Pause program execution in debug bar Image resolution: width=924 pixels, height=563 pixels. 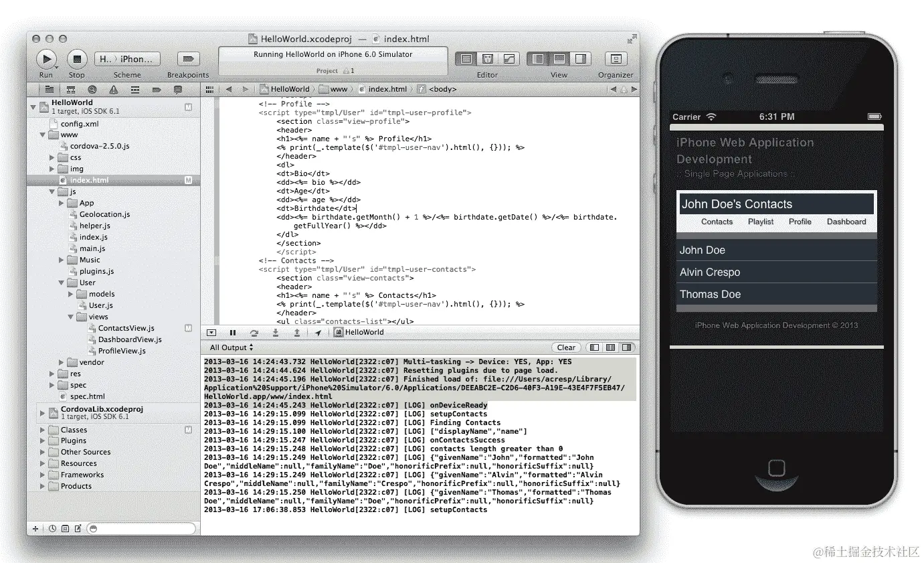233,332
